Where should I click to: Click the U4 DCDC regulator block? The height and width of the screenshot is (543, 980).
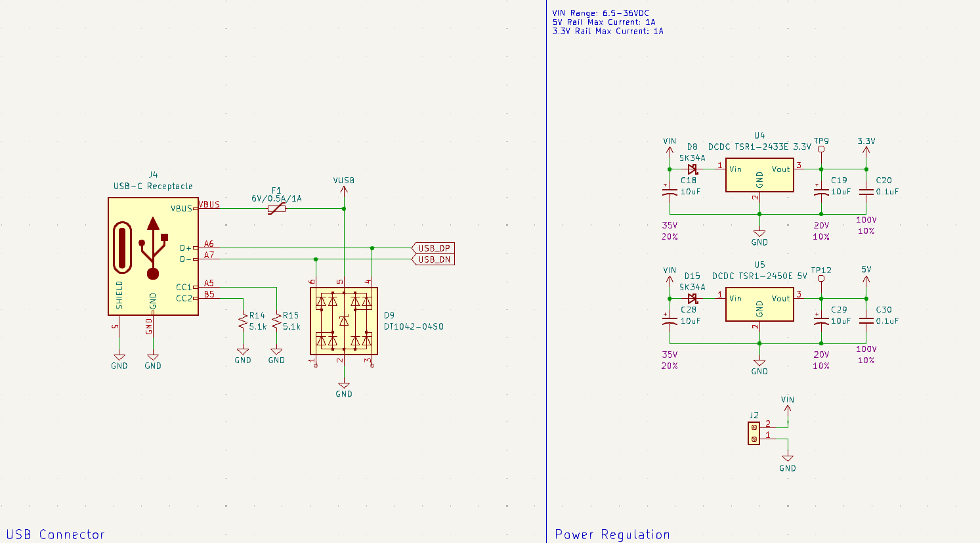point(759,175)
